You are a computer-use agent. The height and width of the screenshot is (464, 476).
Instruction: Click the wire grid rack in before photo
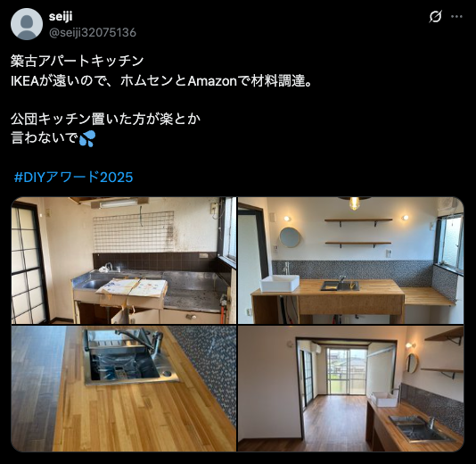point(134,232)
